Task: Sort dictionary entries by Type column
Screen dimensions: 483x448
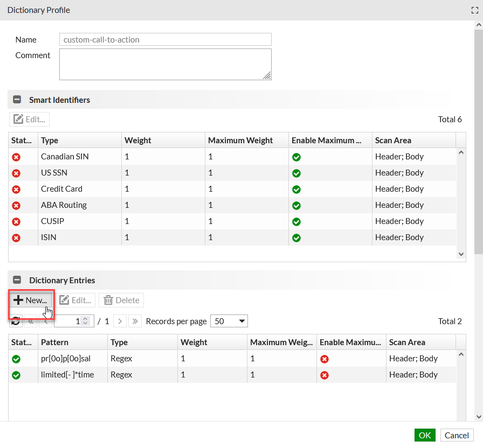Action: click(142, 342)
